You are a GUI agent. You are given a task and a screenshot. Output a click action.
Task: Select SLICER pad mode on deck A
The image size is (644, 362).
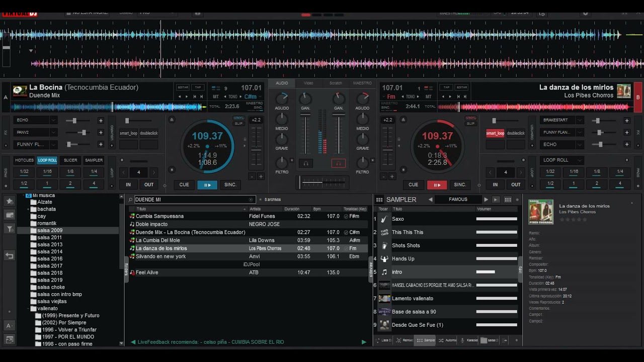[70, 160]
